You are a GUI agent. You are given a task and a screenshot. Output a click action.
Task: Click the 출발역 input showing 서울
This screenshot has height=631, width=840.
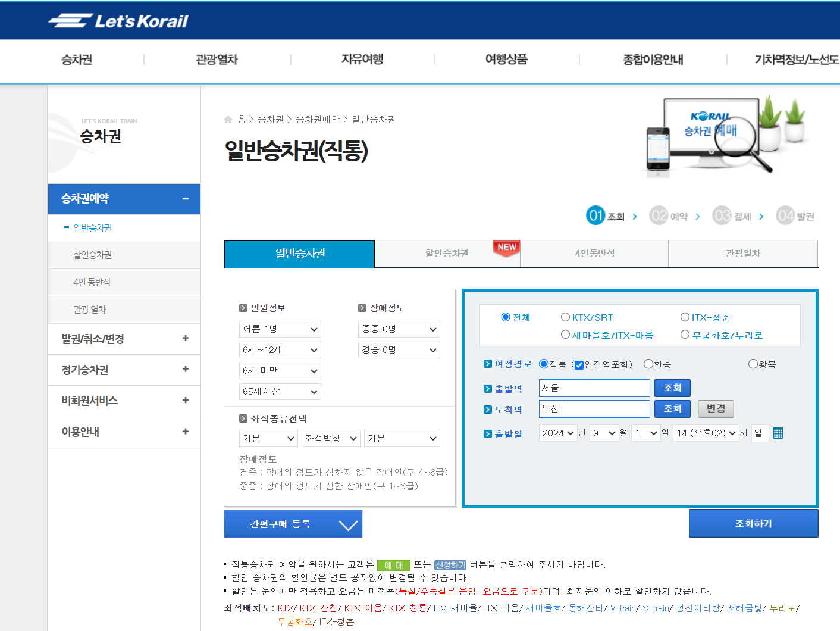click(x=594, y=388)
